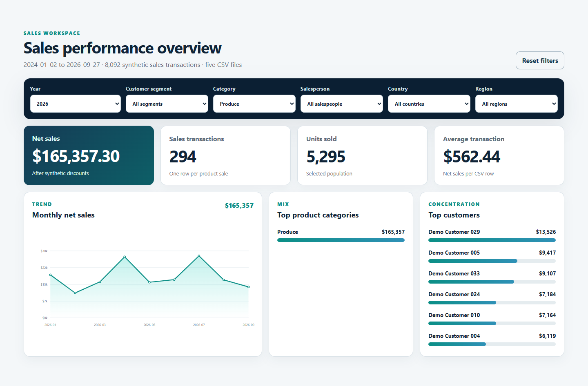Viewport: 588px width, 386px height.
Task: Expand the Country filter dropdown
Action: [x=429, y=104]
